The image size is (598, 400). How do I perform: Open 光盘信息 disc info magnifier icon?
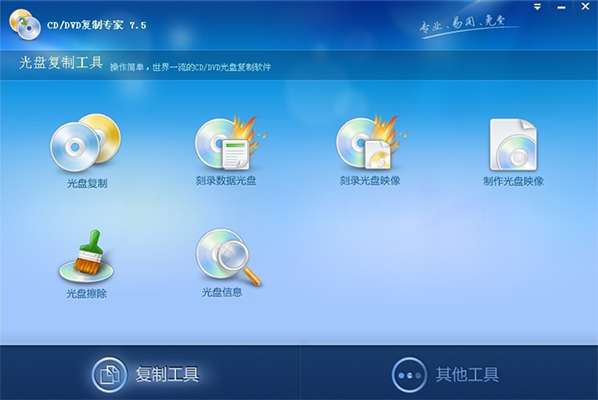[228, 257]
